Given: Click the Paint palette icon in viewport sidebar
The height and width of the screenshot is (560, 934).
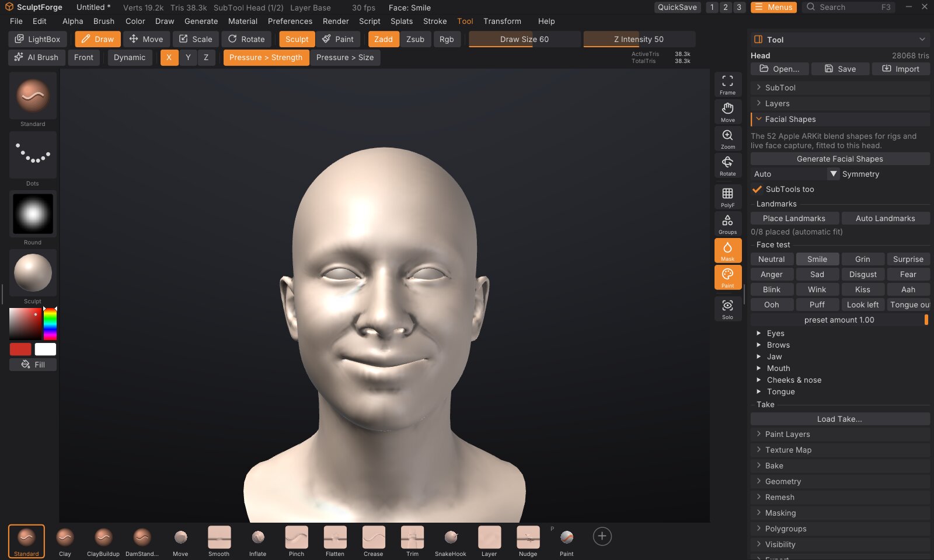Looking at the screenshot, I should (x=727, y=278).
